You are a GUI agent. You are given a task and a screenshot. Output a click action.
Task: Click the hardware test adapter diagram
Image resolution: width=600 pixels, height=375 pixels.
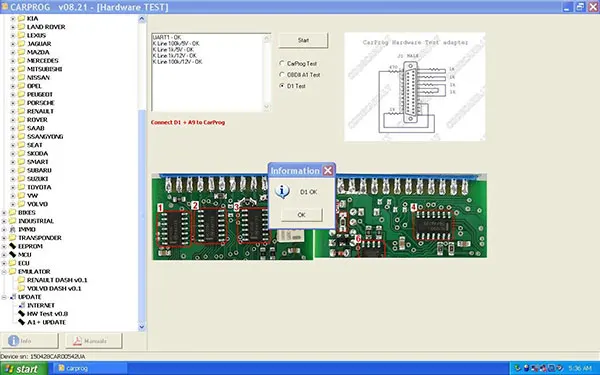pos(415,86)
